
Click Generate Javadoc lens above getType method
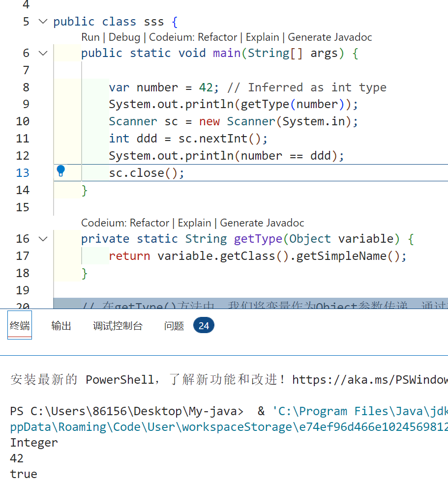pos(262,223)
